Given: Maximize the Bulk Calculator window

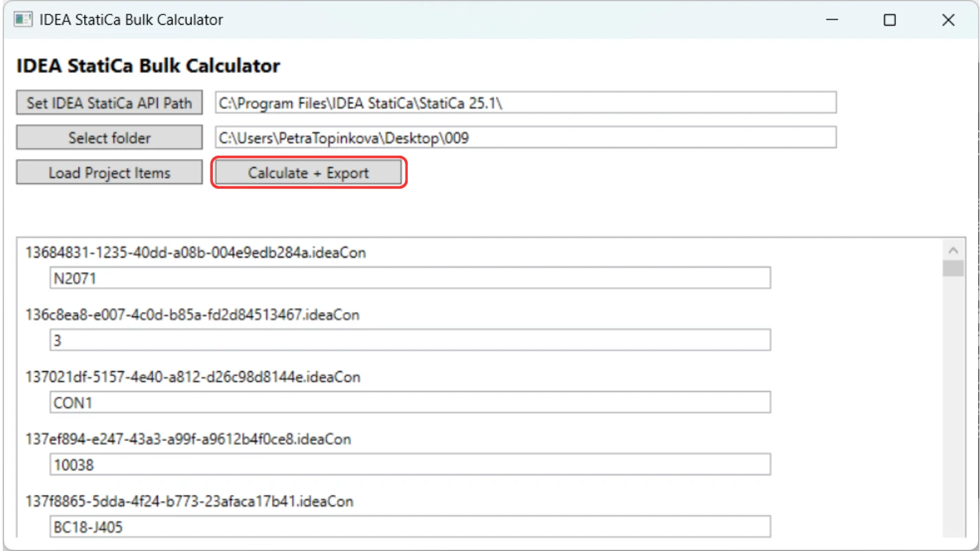Looking at the screenshot, I should (890, 20).
